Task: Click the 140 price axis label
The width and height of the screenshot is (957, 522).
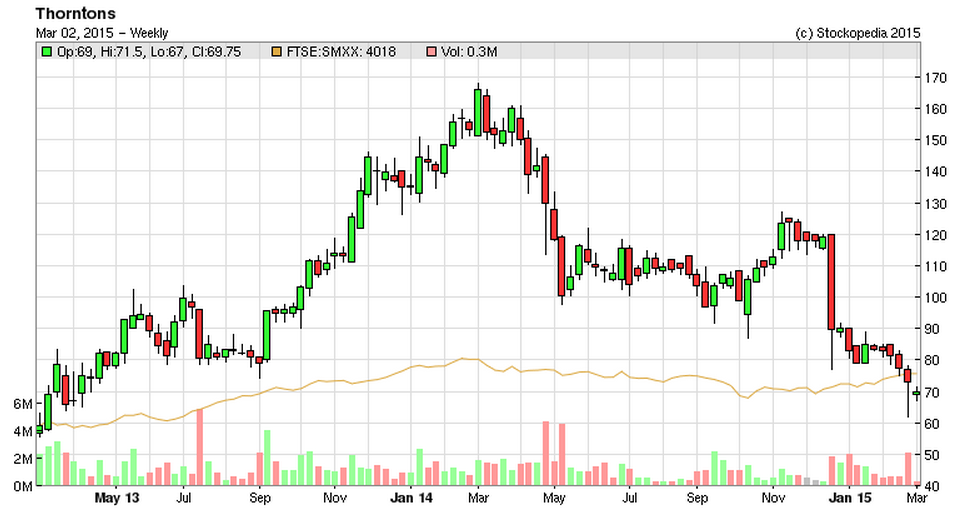Action: (936, 172)
